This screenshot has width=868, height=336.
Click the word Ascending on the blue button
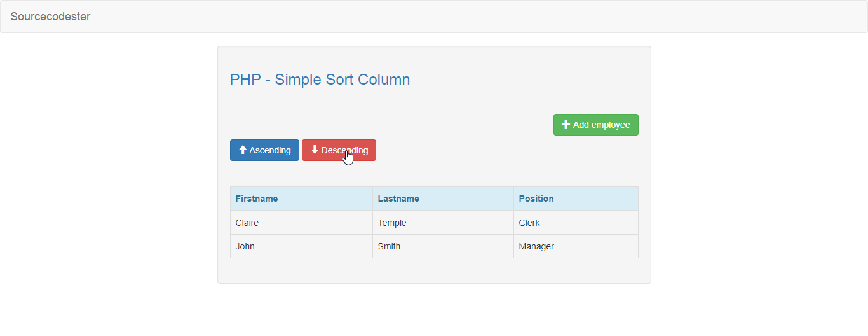point(270,150)
